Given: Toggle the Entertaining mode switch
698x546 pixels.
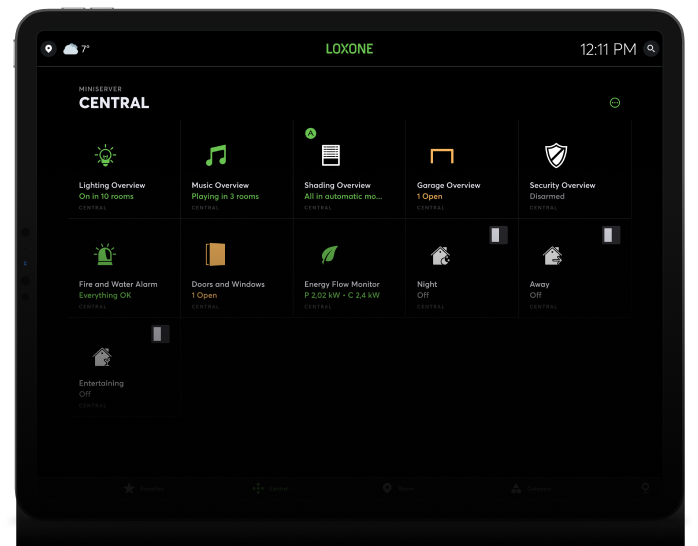Looking at the screenshot, I should click(x=160, y=334).
